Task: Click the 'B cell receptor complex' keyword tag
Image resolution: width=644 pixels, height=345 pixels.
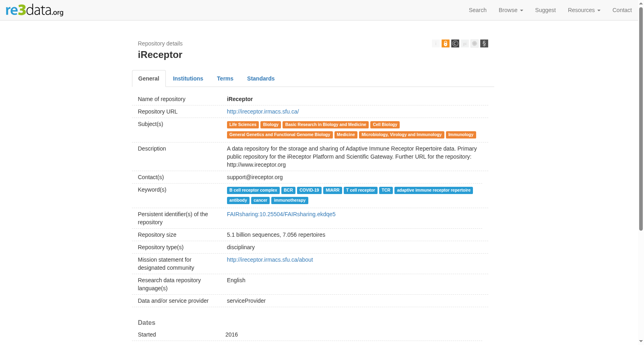Action: (253, 190)
